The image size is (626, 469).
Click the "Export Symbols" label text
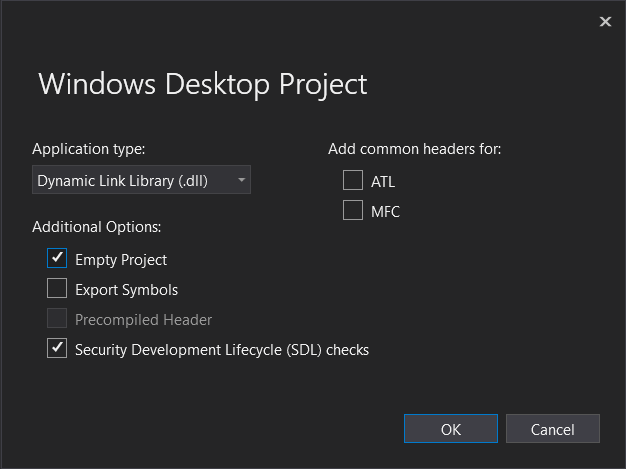point(126,290)
